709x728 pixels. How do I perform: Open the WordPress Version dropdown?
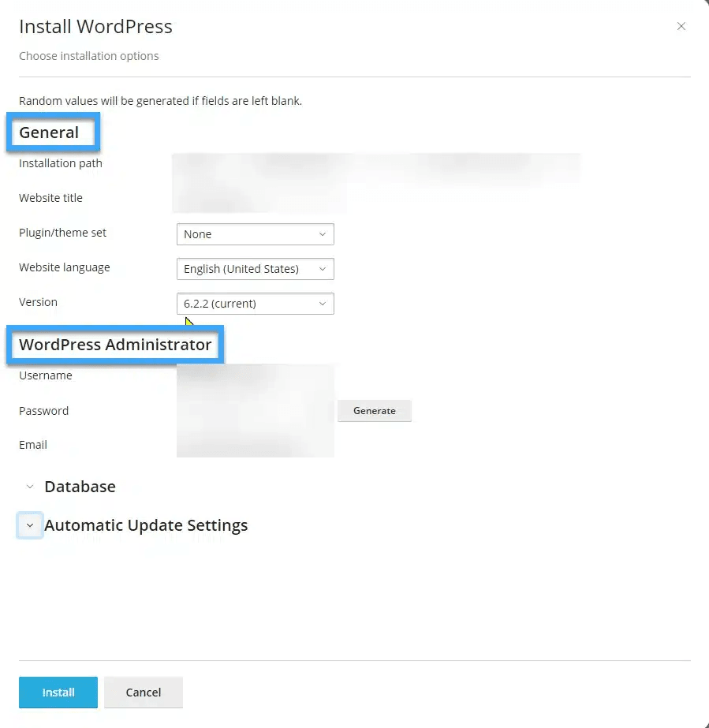click(255, 304)
